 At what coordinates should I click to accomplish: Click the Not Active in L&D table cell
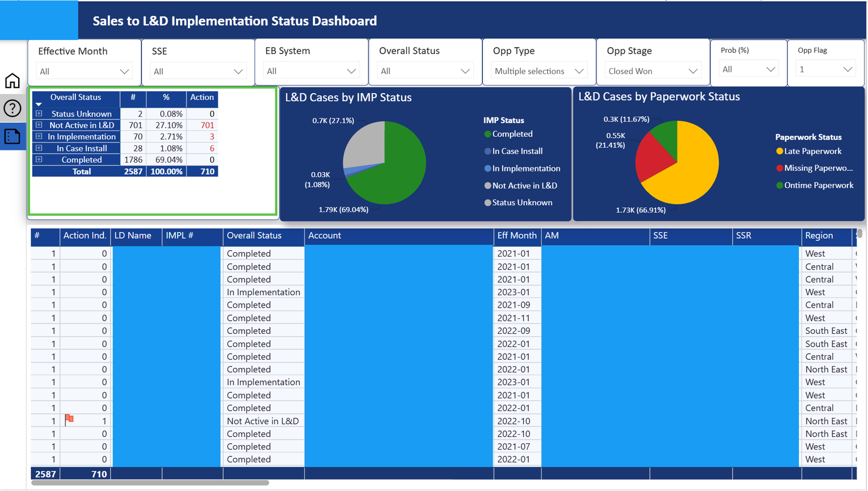tap(262, 421)
